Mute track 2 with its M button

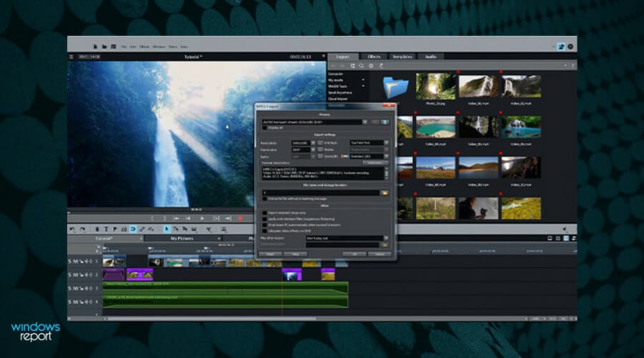coord(76,275)
